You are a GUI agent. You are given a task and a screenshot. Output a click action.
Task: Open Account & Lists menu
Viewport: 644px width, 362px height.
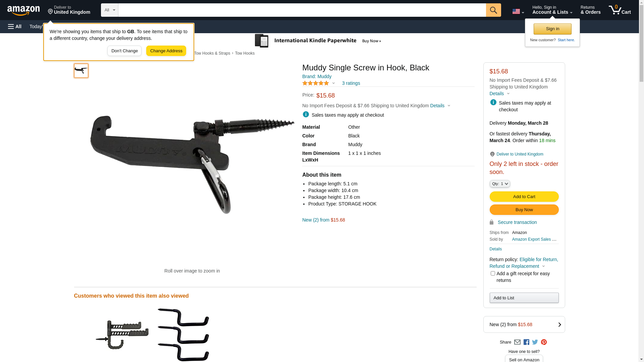(552, 10)
